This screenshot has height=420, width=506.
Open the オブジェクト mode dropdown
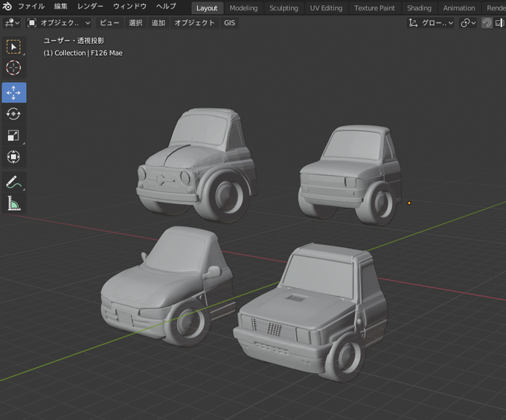(x=59, y=23)
